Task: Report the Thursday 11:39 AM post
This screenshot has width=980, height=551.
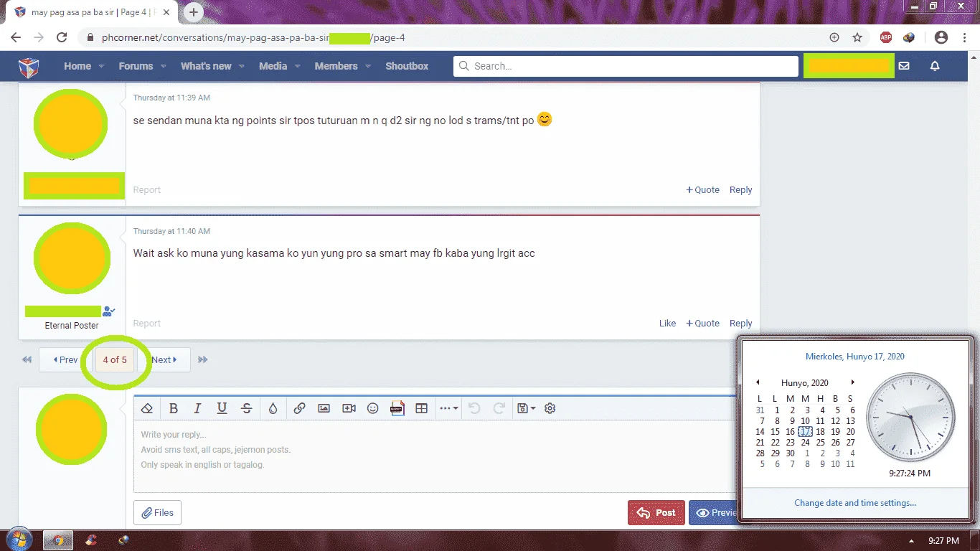Action: tap(146, 190)
